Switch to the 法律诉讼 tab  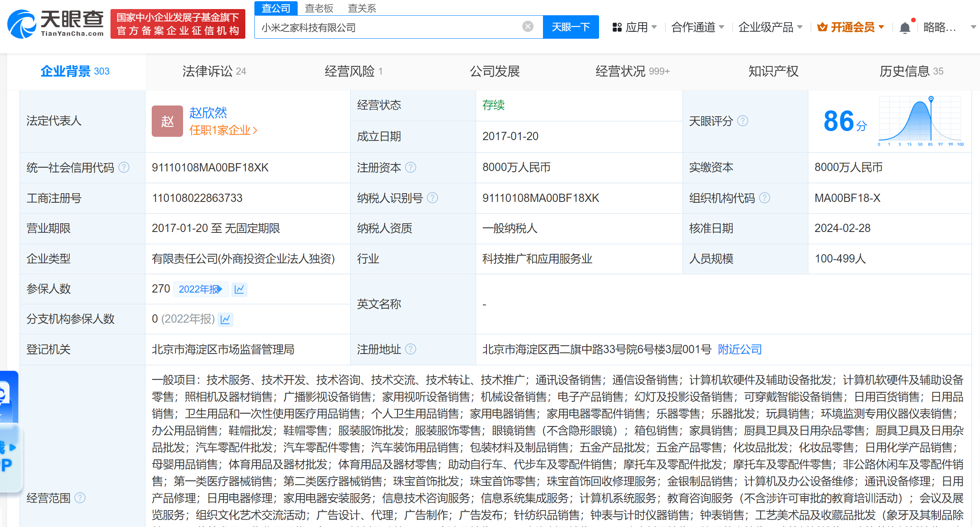[214, 71]
